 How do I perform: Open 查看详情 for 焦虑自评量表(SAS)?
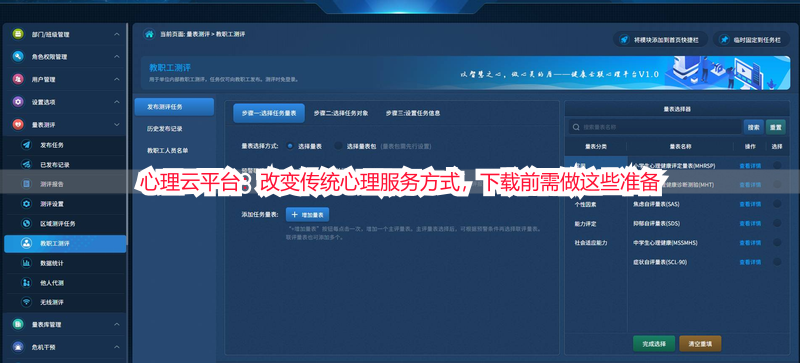pos(750,204)
